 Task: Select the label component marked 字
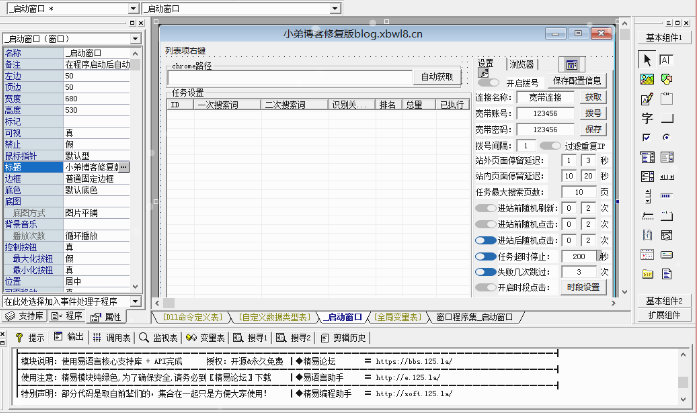(647, 118)
